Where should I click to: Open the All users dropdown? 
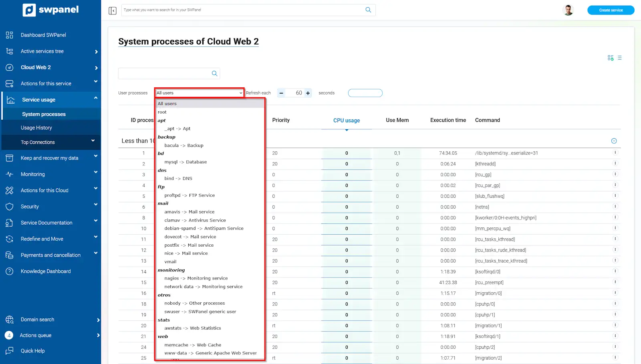coord(199,93)
